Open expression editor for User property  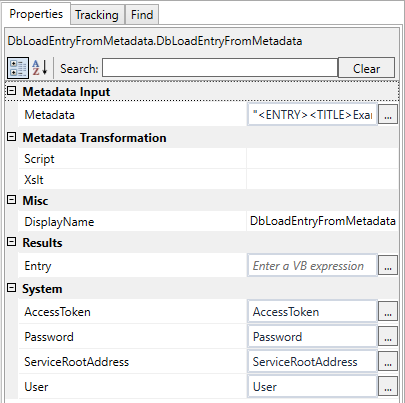pyautogui.click(x=388, y=387)
